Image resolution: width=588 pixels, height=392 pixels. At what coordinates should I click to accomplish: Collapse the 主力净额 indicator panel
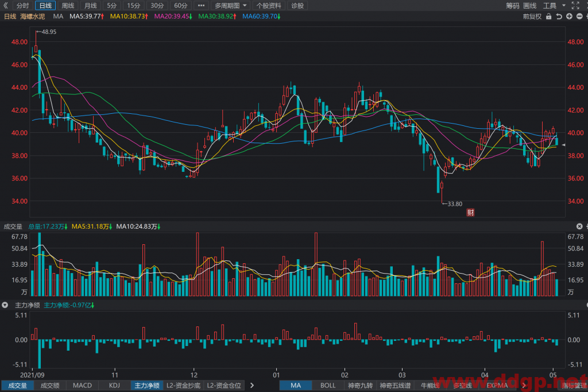[x=5, y=305]
